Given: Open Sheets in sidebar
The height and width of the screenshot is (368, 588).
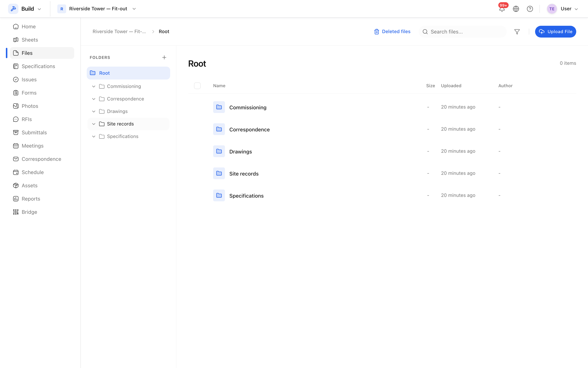Looking at the screenshot, I should click(42, 40).
